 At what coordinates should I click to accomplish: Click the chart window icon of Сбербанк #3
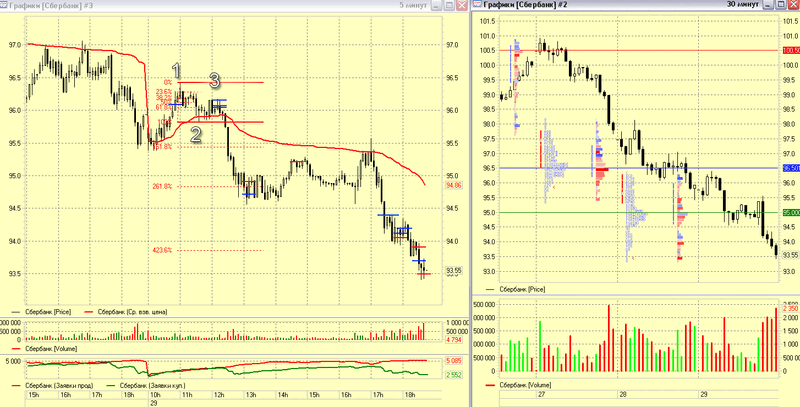(x=4, y=4)
